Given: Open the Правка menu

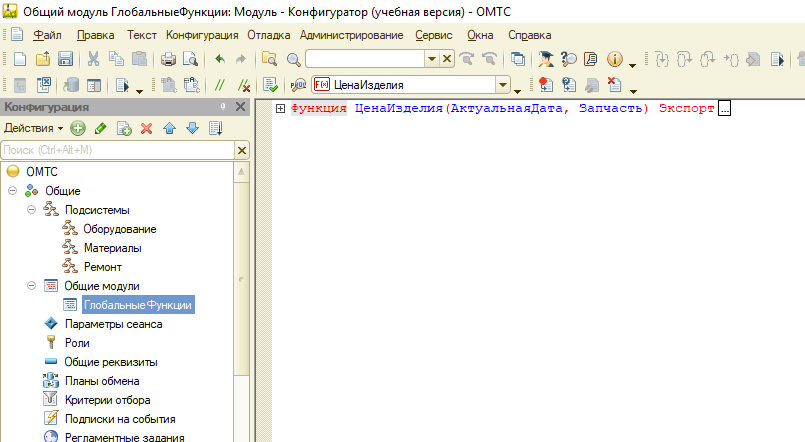Looking at the screenshot, I should 95,35.
